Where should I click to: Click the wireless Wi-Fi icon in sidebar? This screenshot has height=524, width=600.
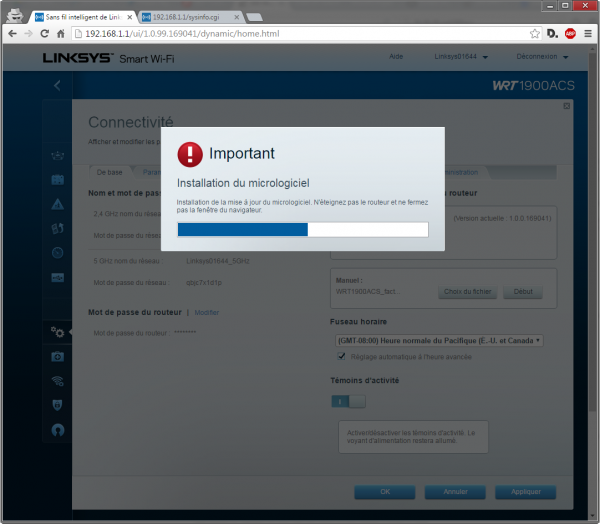[58, 381]
